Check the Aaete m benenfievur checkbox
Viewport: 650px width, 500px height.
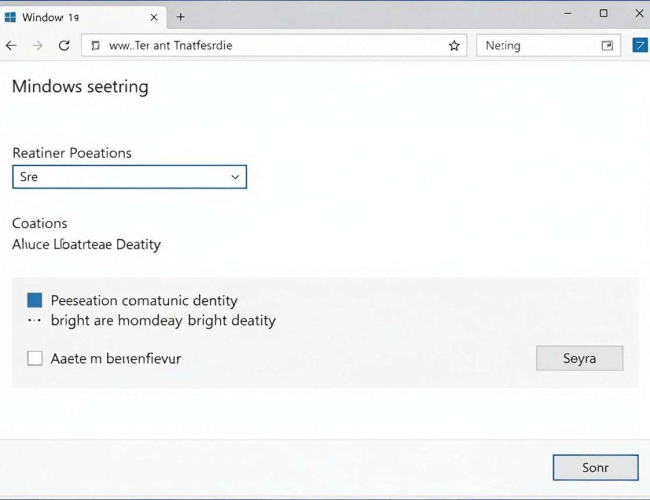[x=35, y=358]
